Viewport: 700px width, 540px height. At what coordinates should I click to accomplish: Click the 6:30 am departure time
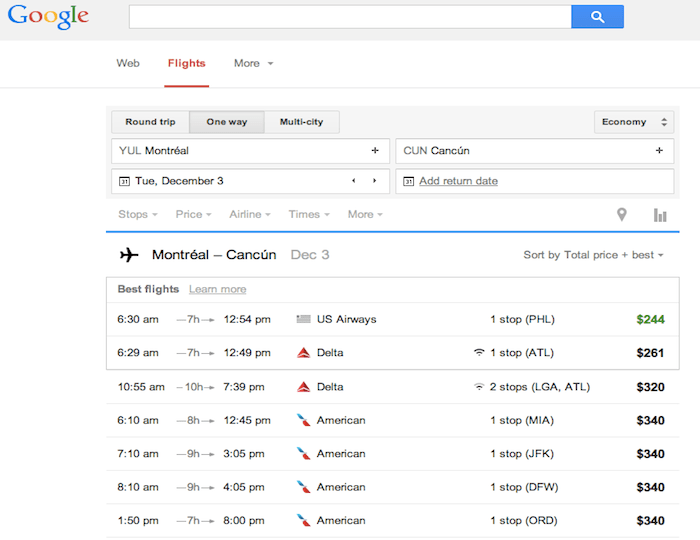click(138, 320)
